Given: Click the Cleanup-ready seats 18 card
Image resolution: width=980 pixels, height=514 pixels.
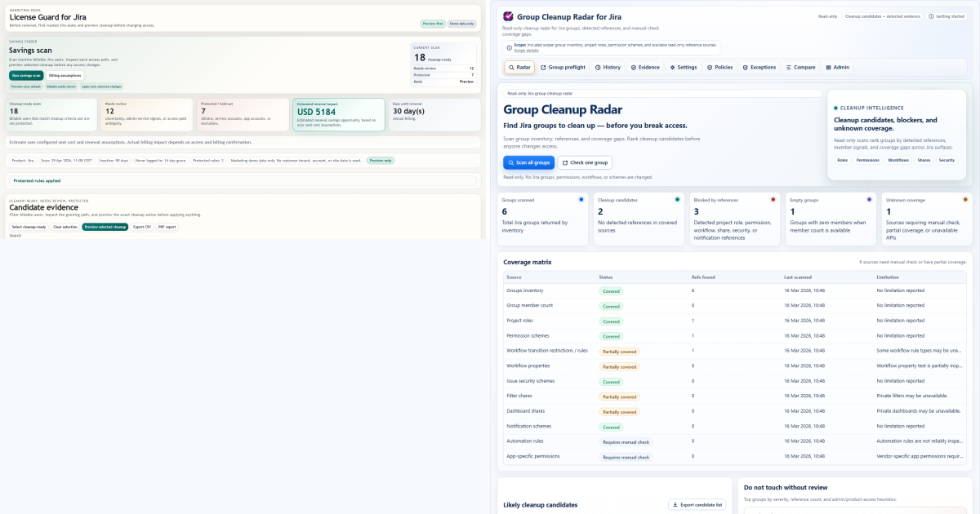Looking at the screenshot, I should click(x=52, y=115).
